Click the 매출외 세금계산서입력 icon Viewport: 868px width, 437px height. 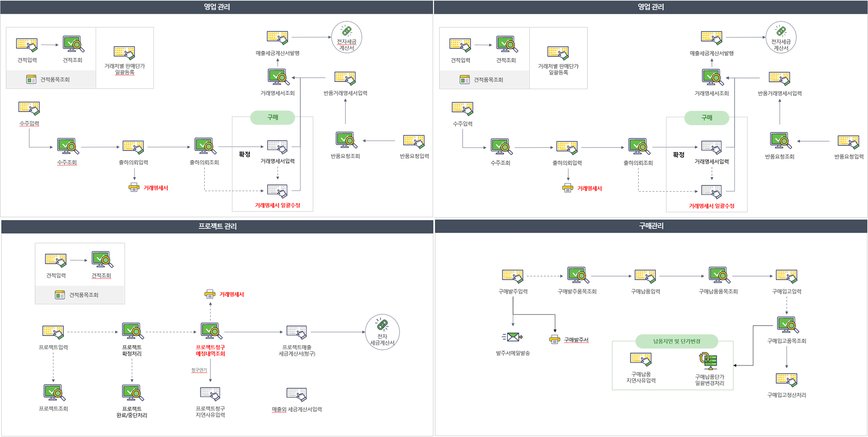click(x=296, y=394)
